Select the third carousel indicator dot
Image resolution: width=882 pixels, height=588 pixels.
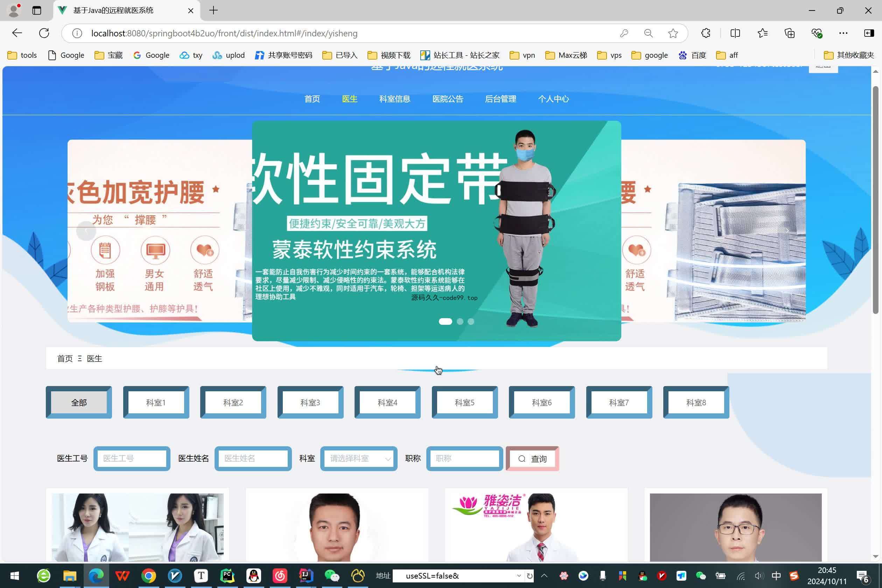tap(471, 321)
